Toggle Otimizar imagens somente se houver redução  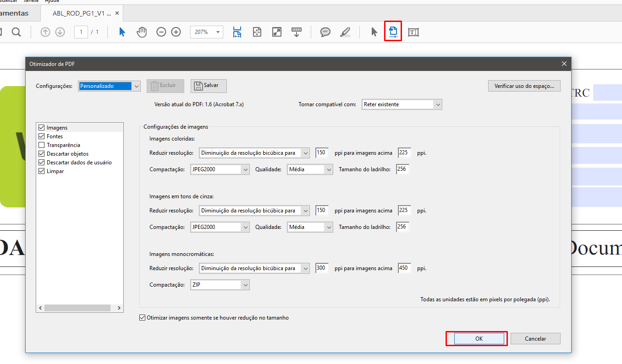[x=142, y=318]
